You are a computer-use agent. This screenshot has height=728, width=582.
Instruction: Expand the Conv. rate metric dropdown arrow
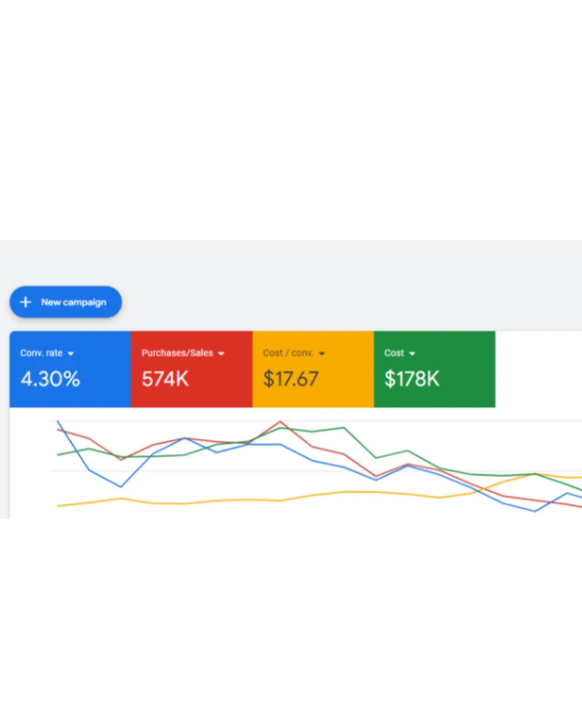click(71, 354)
